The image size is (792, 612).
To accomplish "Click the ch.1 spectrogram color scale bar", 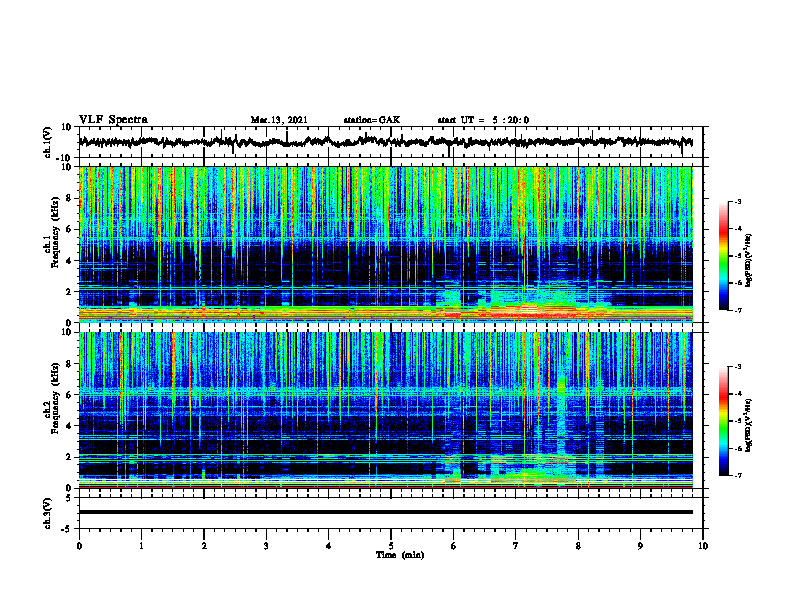I will 723,256.
